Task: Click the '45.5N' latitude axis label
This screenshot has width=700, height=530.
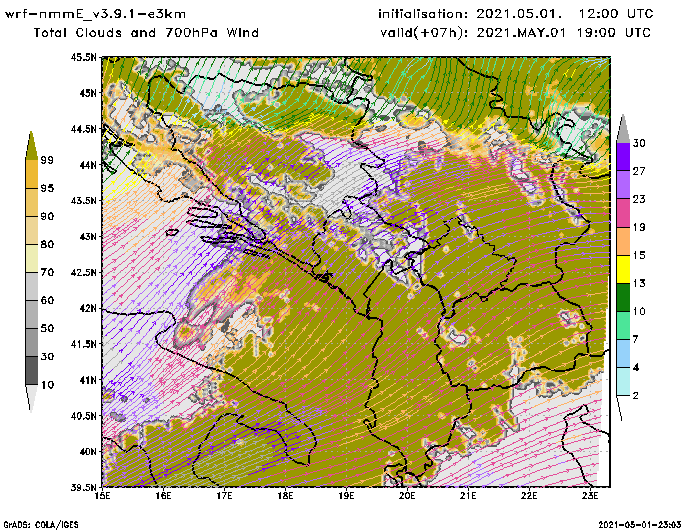Action: coord(83,57)
